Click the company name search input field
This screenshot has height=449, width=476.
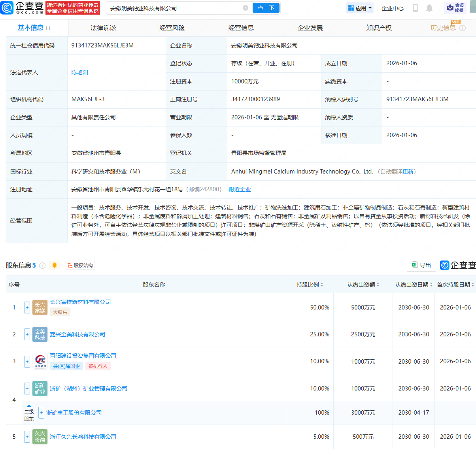click(174, 8)
